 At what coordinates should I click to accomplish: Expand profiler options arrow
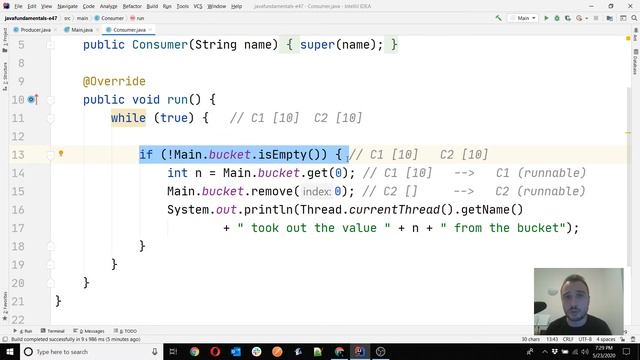(587, 18)
